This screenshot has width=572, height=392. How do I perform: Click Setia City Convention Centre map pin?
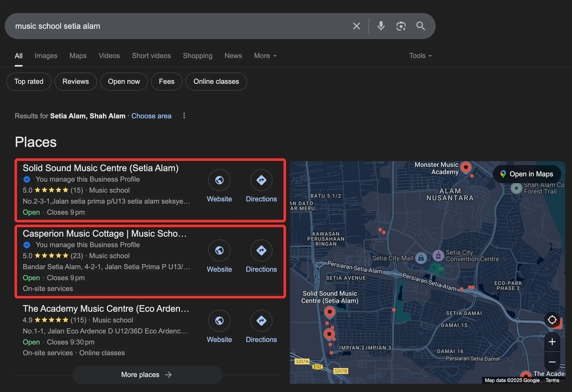(438, 256)
